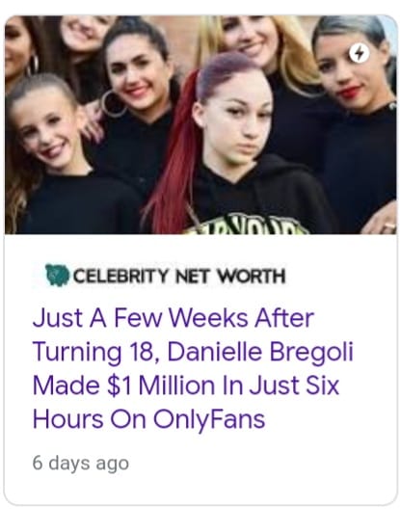The height and width of the screenshot is (532, 400).
Task: Click the hoop earring in the photo
Action: pos(113,103)
